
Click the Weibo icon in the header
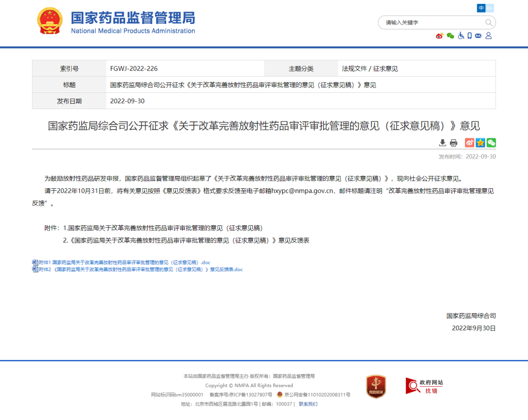pos(439,36)
